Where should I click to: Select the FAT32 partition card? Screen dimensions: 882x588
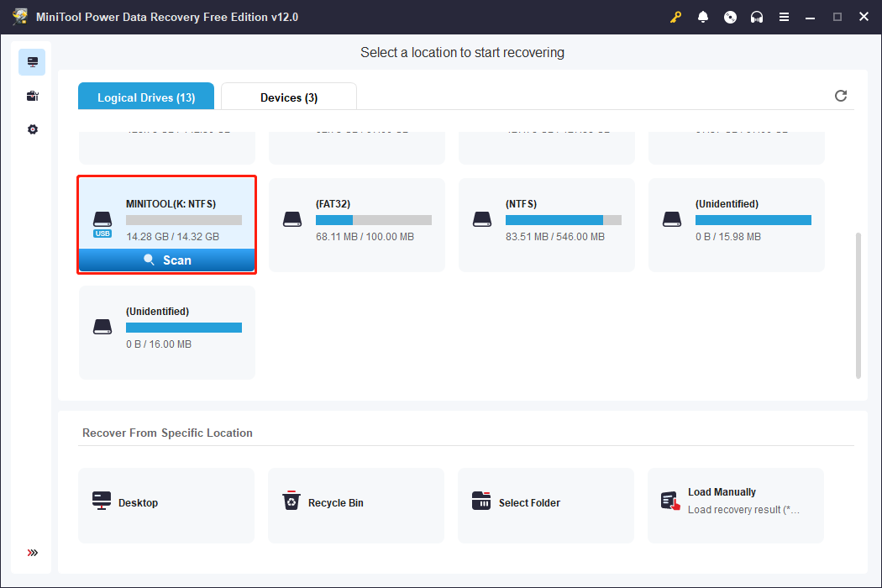pos(357,225)
